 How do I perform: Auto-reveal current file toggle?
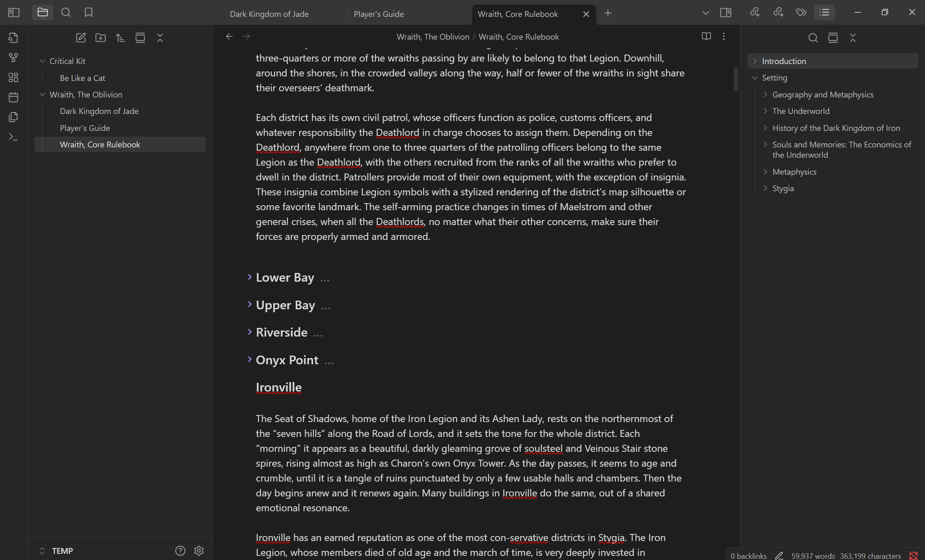140,38
